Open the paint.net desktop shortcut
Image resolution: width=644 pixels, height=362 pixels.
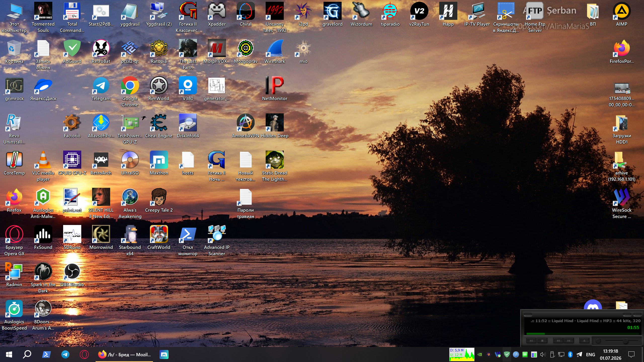(72, 201)
